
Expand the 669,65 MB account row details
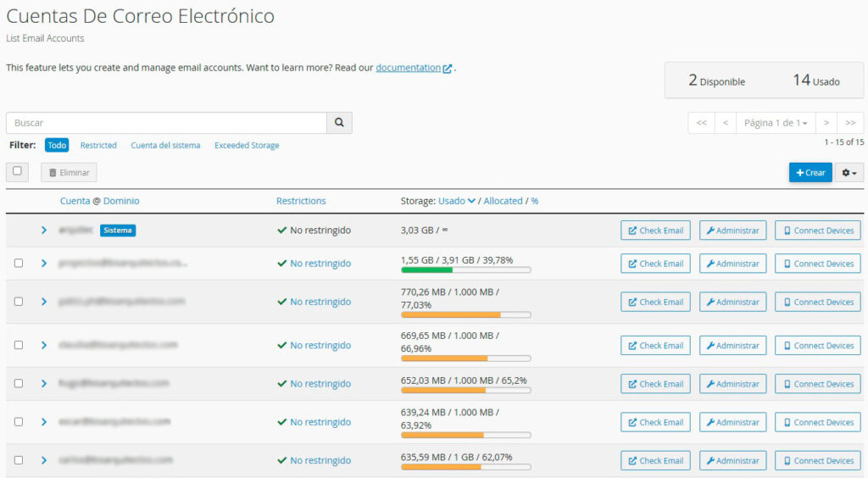pyautogui.click(x=44, y=345)
